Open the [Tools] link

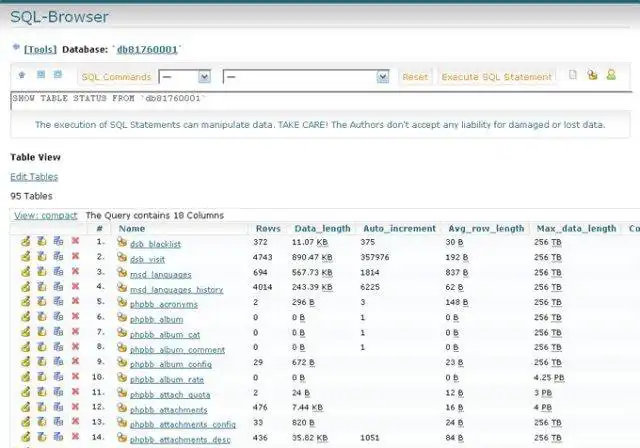(x=40, y=49)
